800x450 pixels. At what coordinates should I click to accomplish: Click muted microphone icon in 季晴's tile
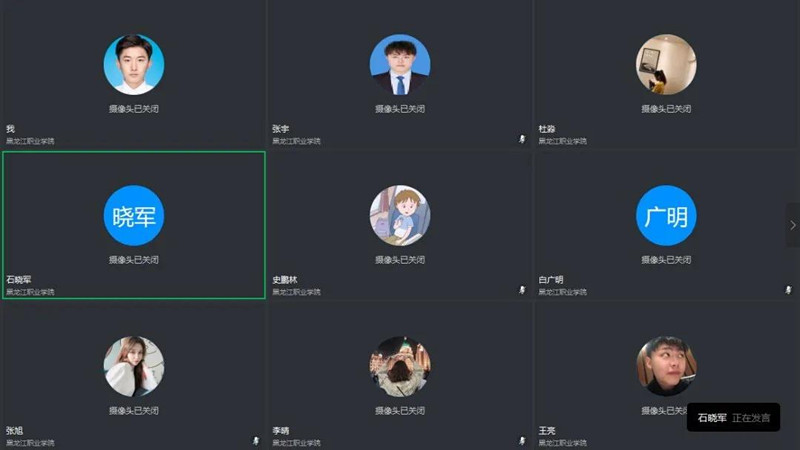coord(522,440)
